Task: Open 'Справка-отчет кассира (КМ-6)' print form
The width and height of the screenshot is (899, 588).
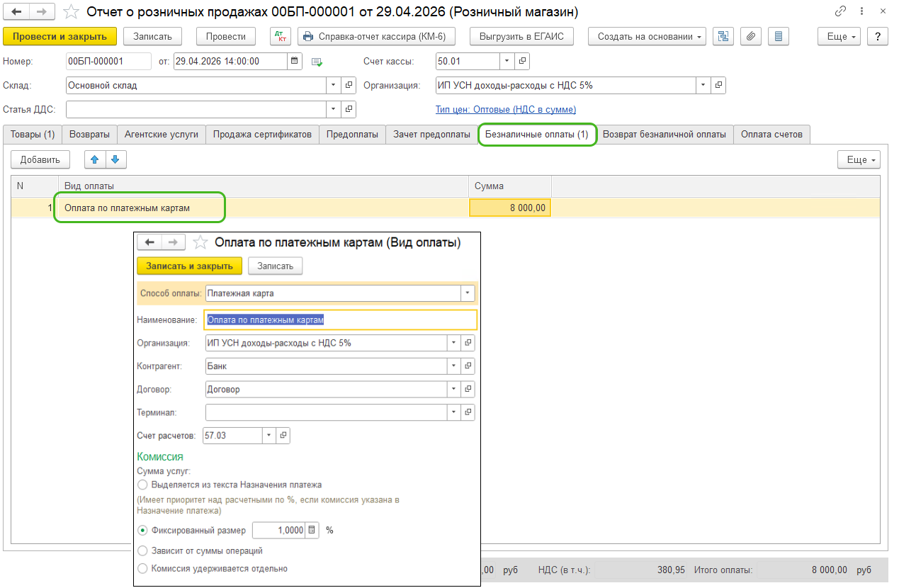Action: point(376,36)
